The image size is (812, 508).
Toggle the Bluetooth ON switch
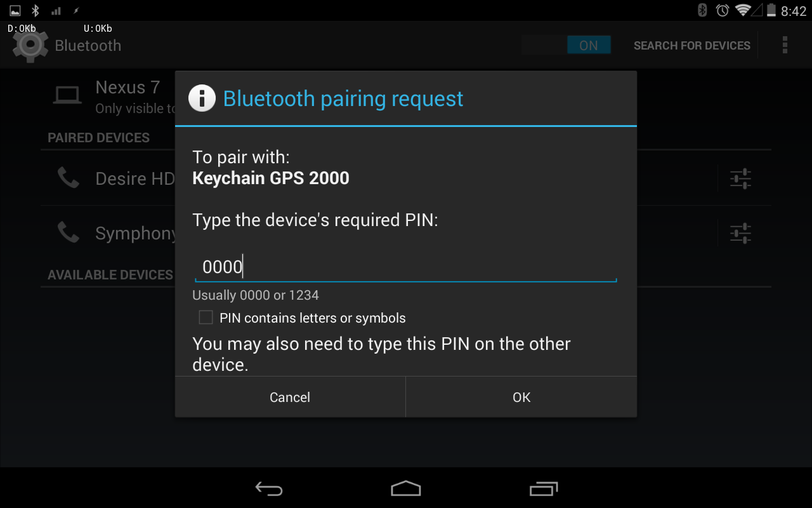[x=566, y=45]
